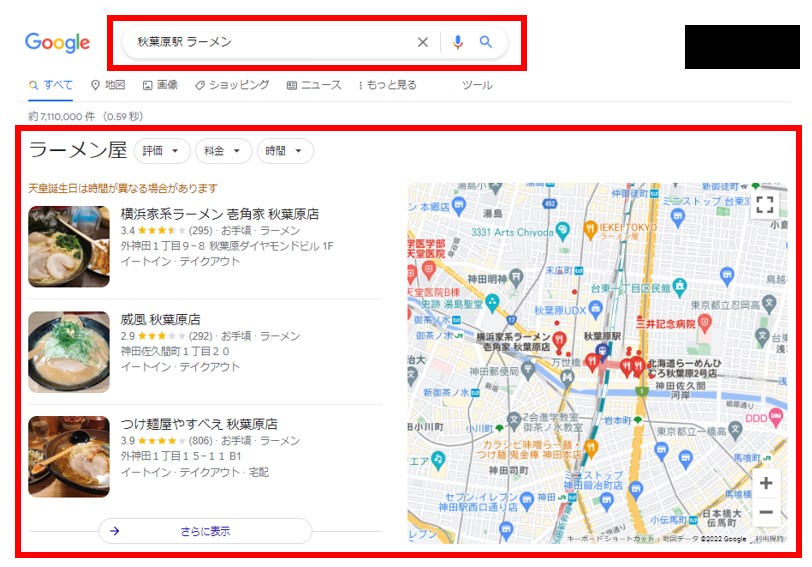Click カラシビ味噌らー麺 orange pin
This screenshot has width=812, height=567.
pos(590,447)
